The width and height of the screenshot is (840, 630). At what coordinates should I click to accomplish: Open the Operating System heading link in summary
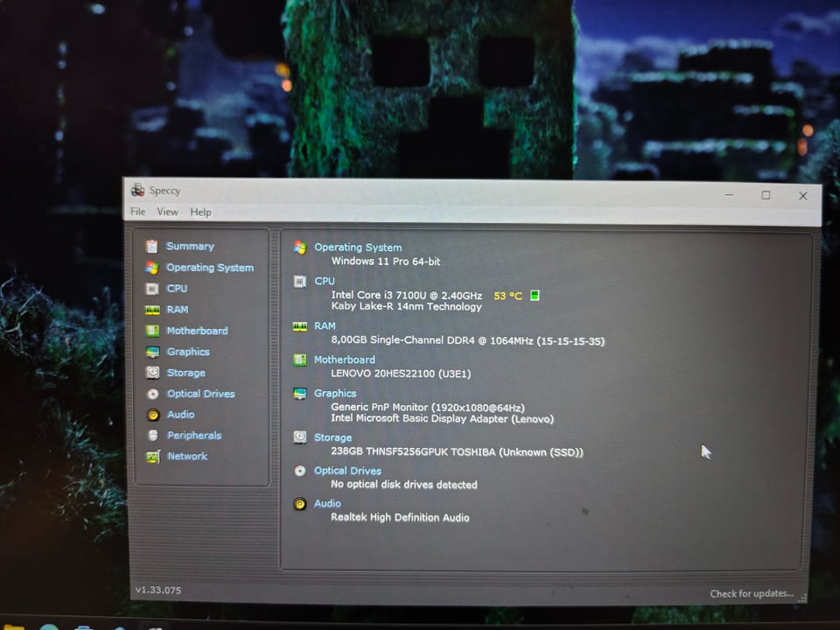(x=358, y=248)
